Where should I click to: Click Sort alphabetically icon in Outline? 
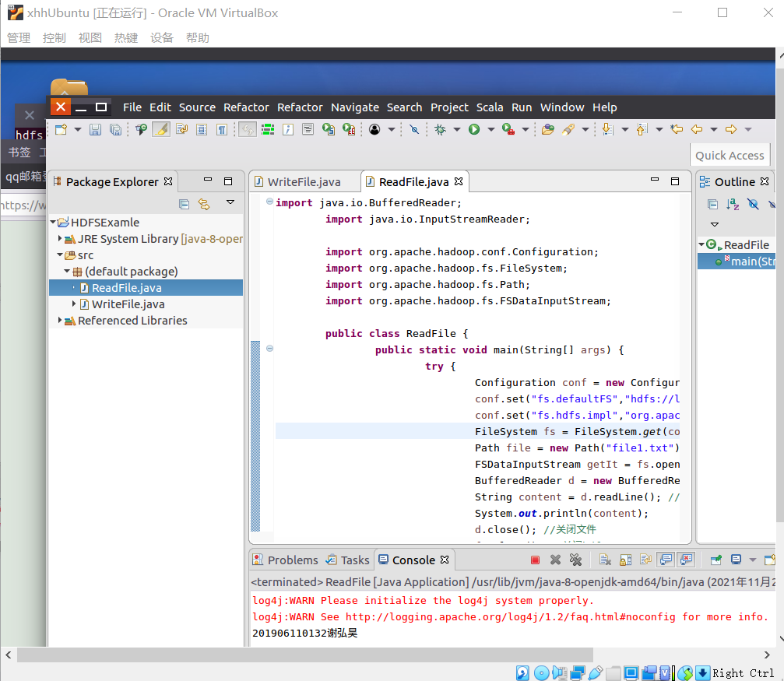(733, 204)
